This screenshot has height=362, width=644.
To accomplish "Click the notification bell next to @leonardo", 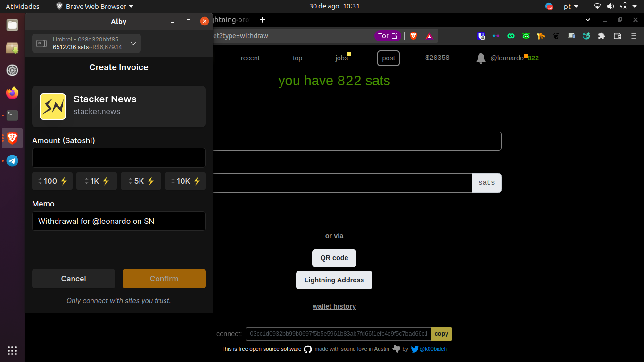I will pos(480,58).
